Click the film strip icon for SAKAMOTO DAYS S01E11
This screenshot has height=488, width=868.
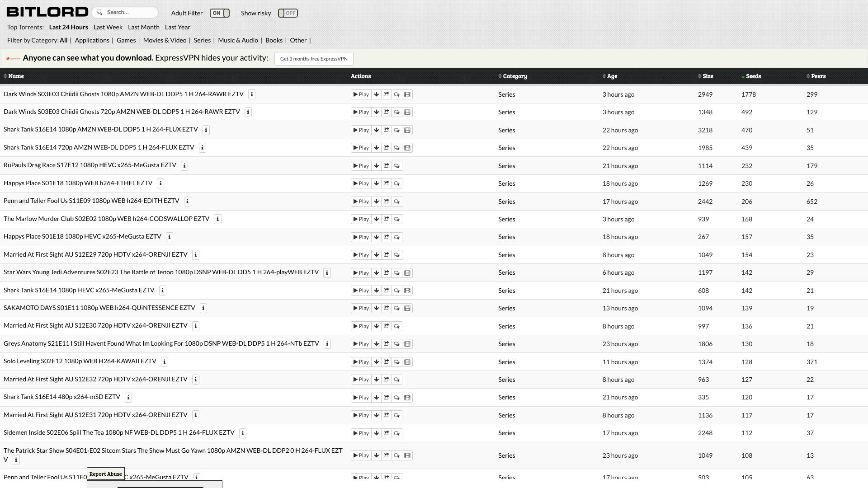[407, 308]
